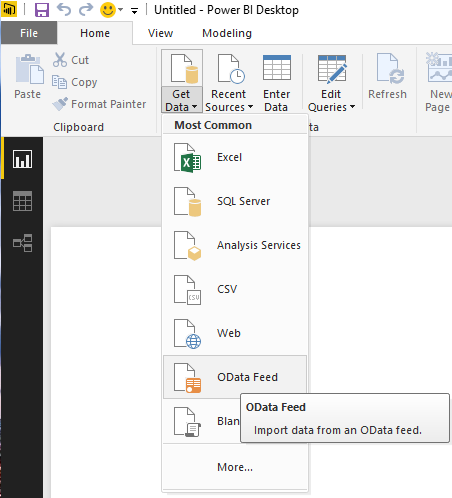The image size is (452, 498).
Task: Switch to Report view in sidebar
Action: 22,159
